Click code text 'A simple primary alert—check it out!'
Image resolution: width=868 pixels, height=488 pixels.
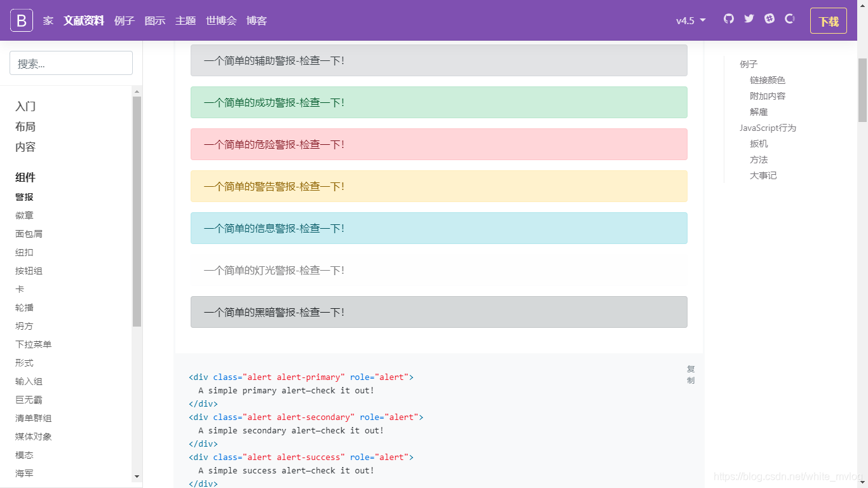(287, 390)
